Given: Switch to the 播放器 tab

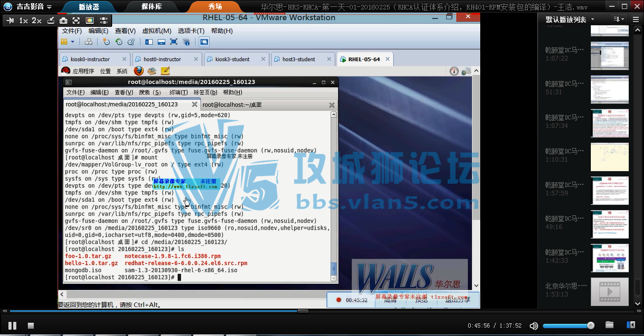Looking at the screenshot, I should click(x=88, y=7).
